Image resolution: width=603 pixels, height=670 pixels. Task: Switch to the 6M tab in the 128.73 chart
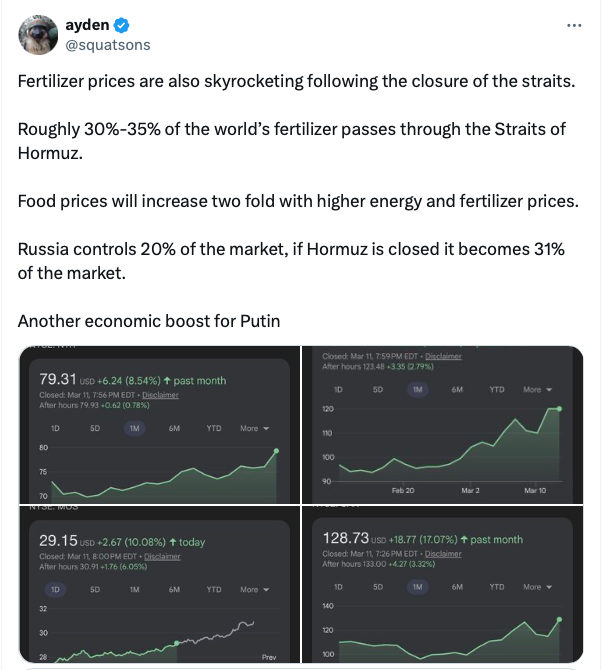coord(457,586)
